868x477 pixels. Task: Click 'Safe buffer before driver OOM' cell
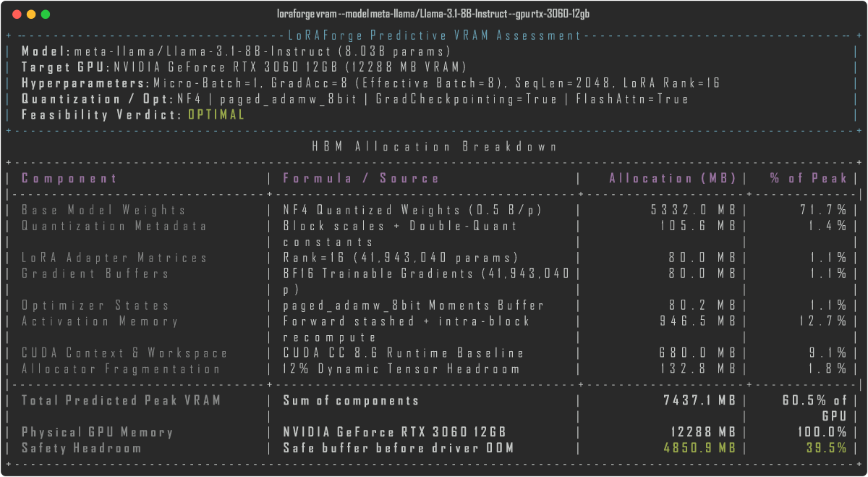coord(399,448)
